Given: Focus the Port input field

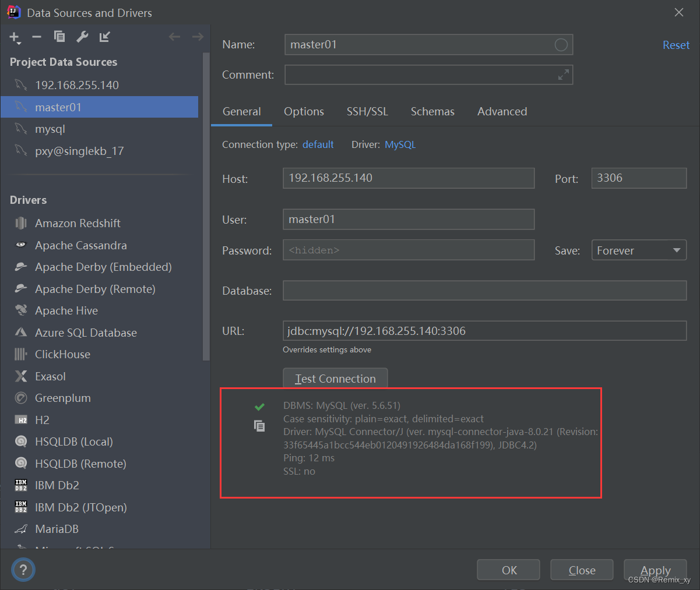Looking at the screenshot, I should [x=639, y=178].
